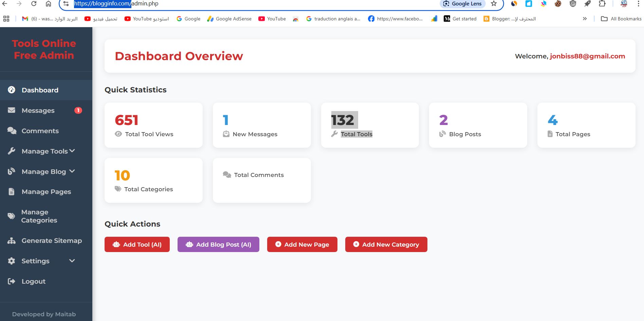Open the orange-and-navy swirl extension
The height and width of the screenshot is (321, 644).
tap(514, 4)
